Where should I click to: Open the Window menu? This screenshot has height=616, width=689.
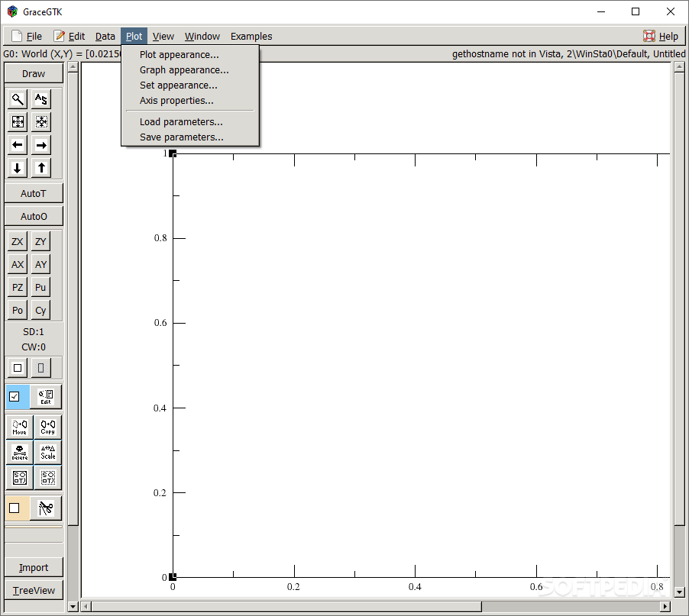[x=202, y=37]
